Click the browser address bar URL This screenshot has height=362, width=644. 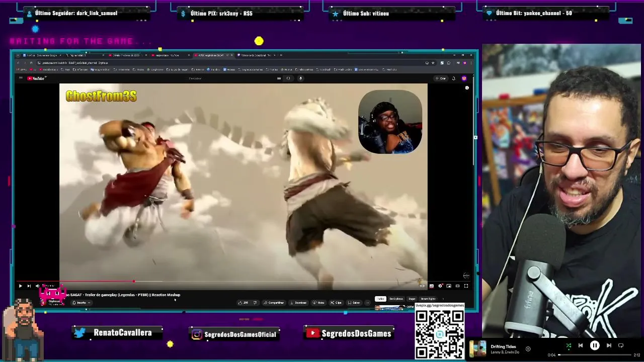point(75,63)
